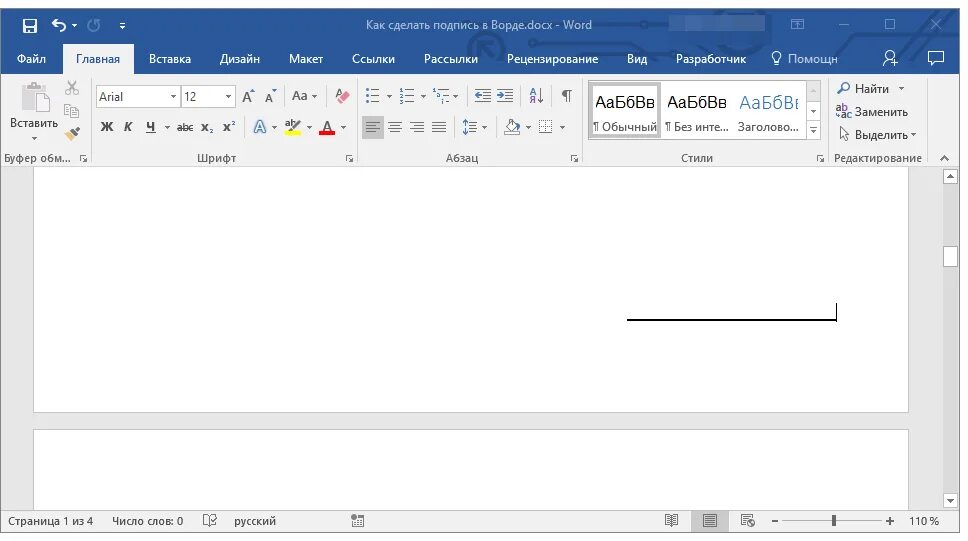Justify text alignment
Viewport: 968px width, 541px height.
coord(439,127)
